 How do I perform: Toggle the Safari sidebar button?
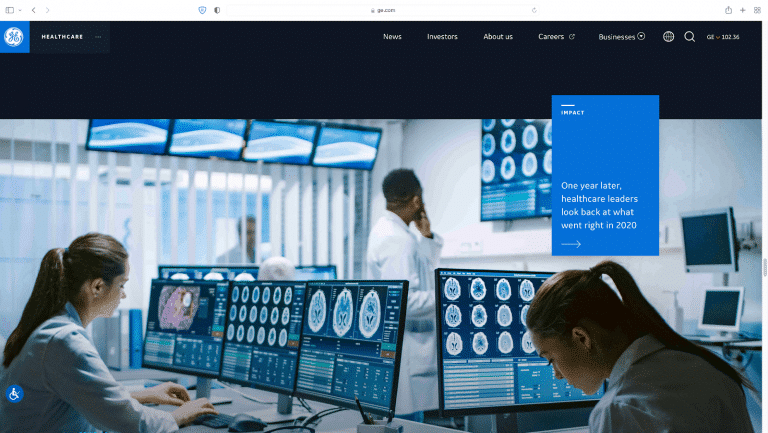click(10, 10)
